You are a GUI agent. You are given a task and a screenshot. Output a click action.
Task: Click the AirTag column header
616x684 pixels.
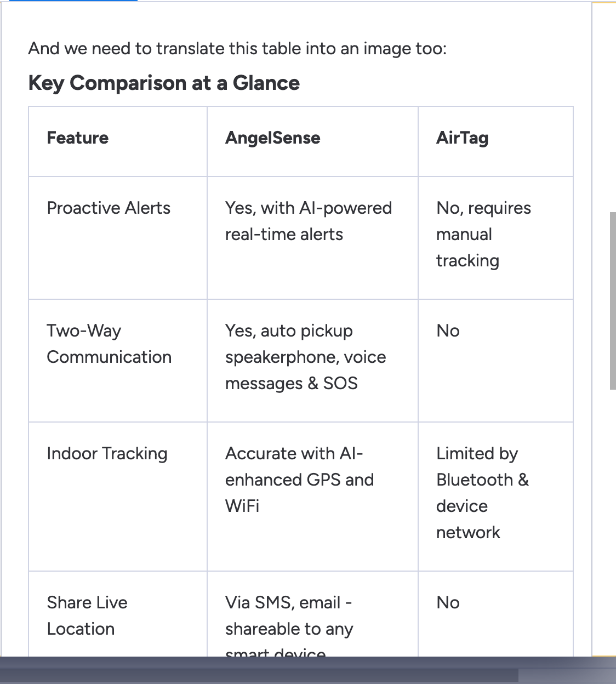coord(462,138)
